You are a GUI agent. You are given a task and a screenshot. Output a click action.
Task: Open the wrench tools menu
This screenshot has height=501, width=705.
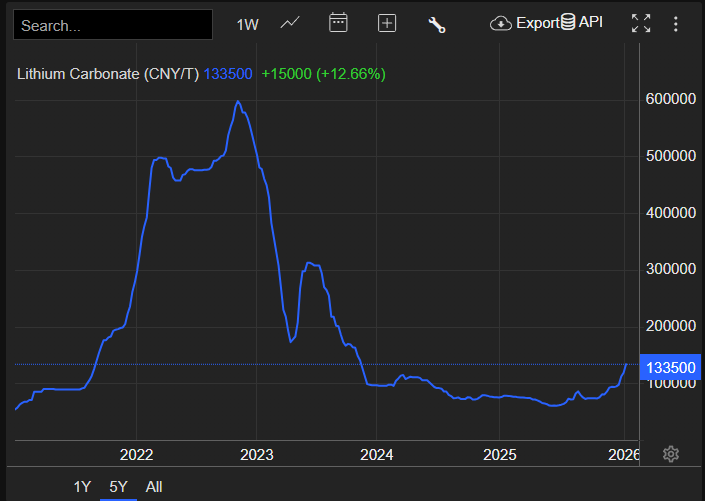[437, 25]
